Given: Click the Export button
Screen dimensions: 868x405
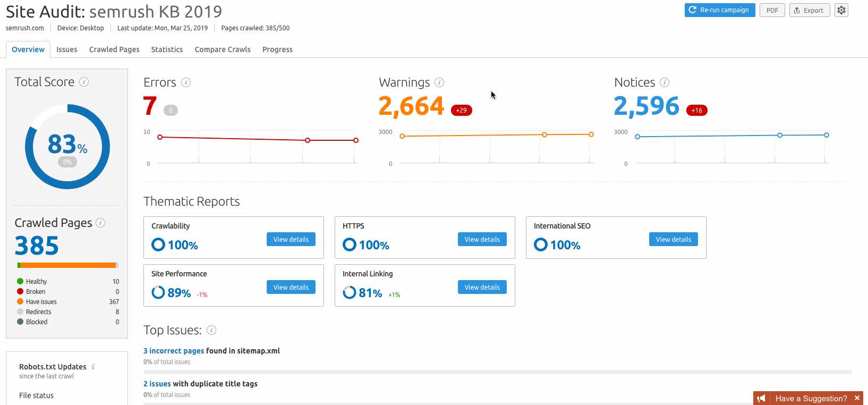Looking at the screenshot, I should [x=810, y=10].
